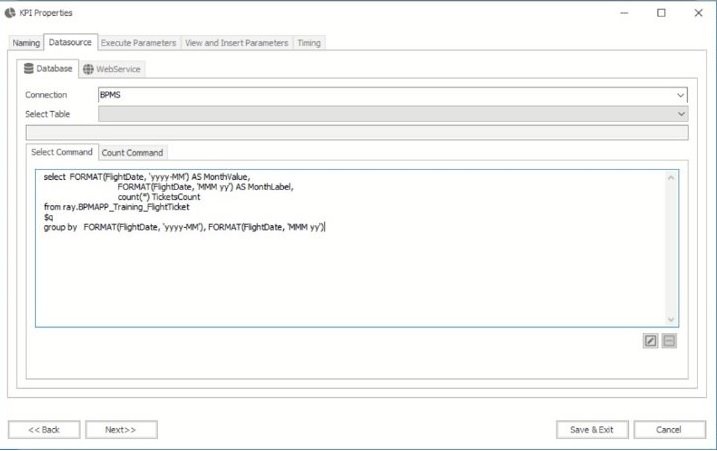Screen dimensions: 717x451
Task: Open the Naming tab
Action: [x=26, y=43]
